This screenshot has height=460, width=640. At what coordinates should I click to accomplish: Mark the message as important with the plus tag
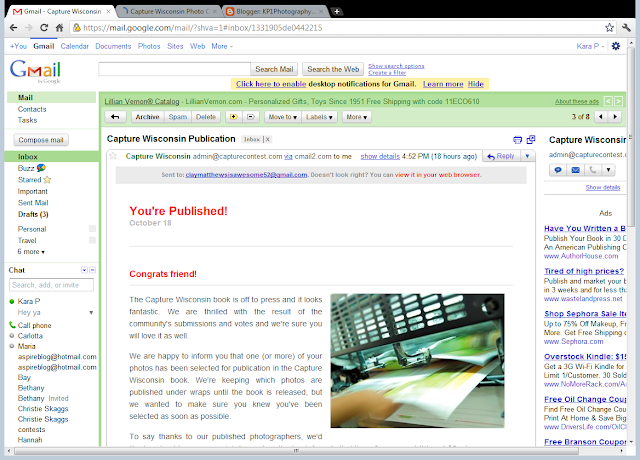click(x=233, y=117)
